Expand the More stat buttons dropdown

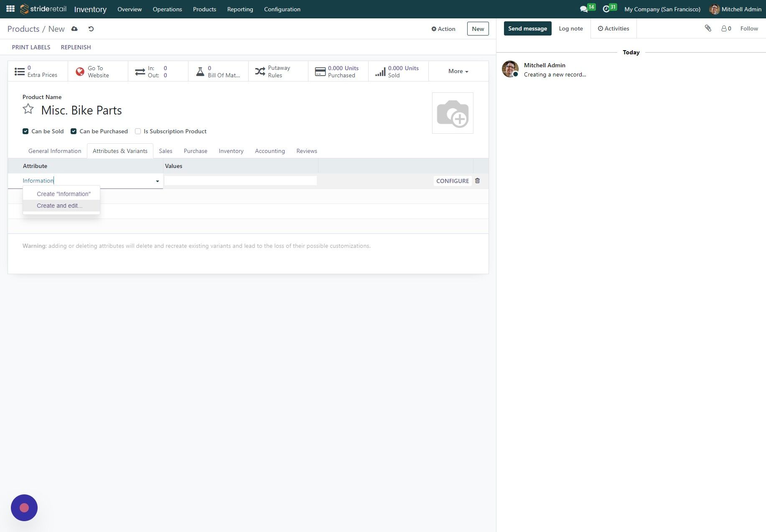tap(458, 71)
